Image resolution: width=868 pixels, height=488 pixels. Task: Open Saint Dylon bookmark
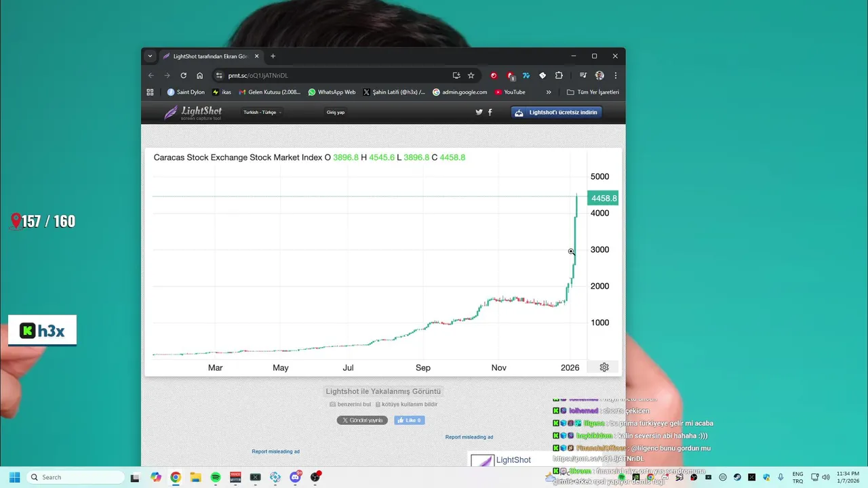pyautogui.click(x=186, y=92)
